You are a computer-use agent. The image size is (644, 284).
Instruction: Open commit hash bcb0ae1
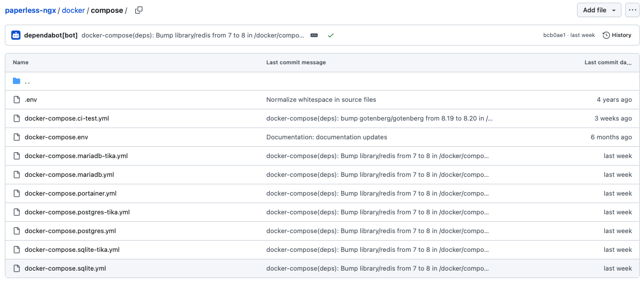coord(554,35)
